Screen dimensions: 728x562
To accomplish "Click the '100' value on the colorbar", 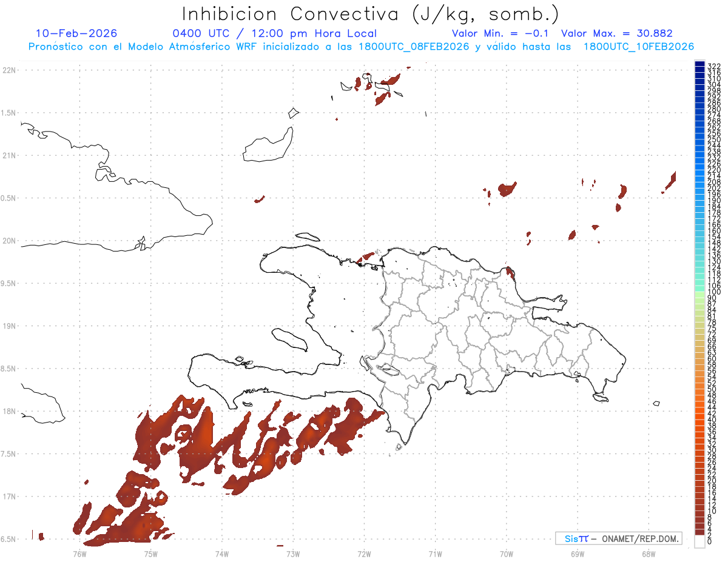I will (x=713, y=292).
